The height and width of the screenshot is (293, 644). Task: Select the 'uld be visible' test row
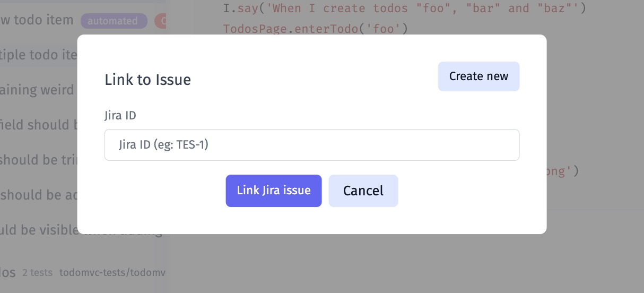pos(39,230)
